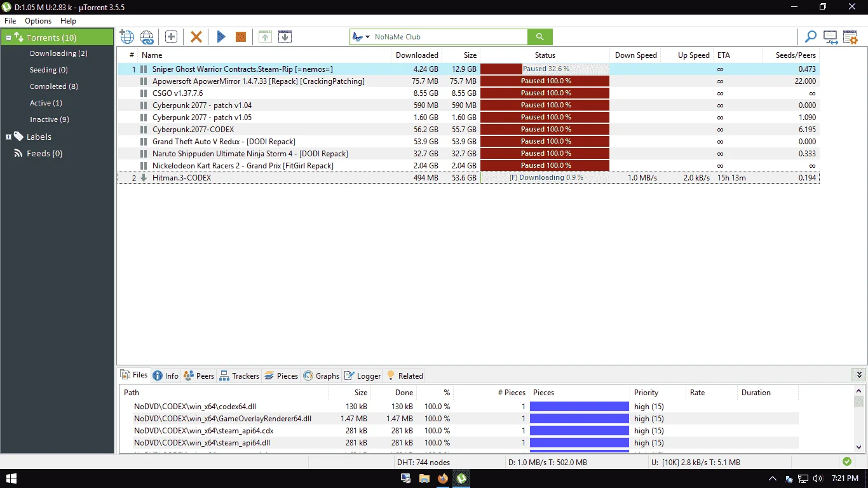This screenshot has height=488, width=868.
Task: Click the Hitman.3-CODEX Downloading 0.9% progress bar
Action: [x=545, y=178]
